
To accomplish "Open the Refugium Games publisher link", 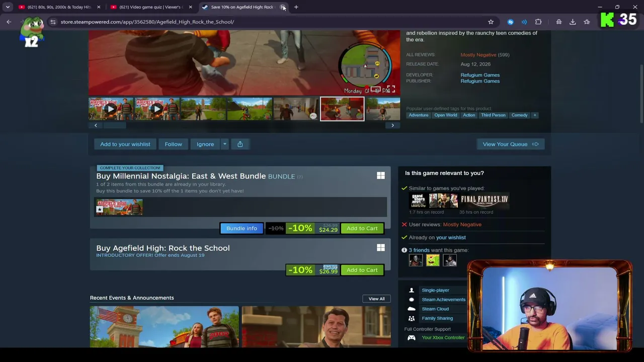I will pyautogui.click(x=480, y=81).
